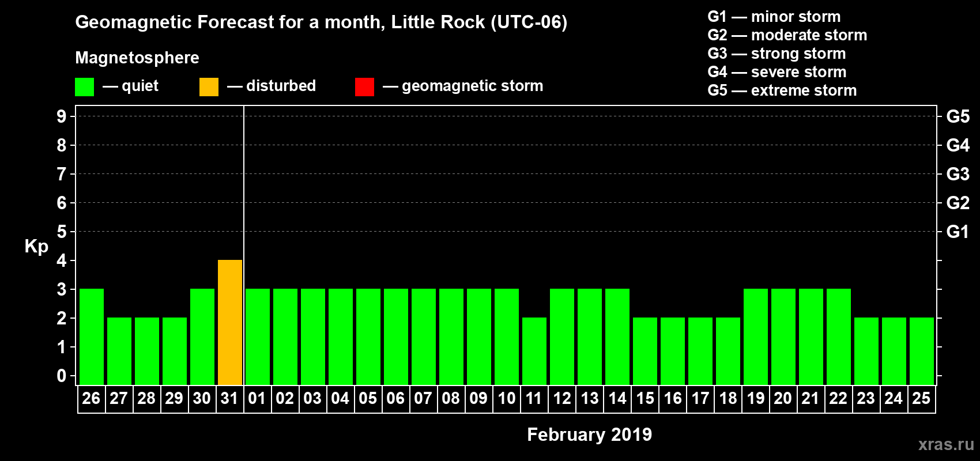Click the G5 label on right axis
This screenshot has width=980, height=461.
[x=958, y=116]
